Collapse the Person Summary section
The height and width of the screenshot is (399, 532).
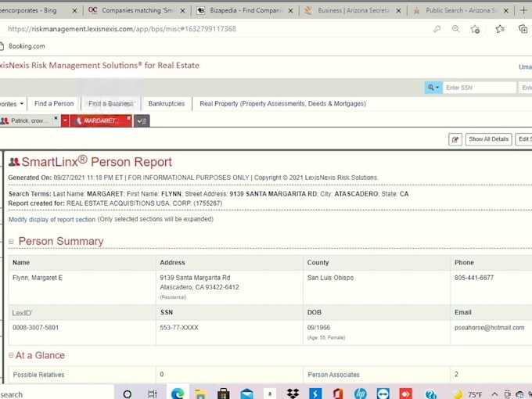click(x=11, y=241)
